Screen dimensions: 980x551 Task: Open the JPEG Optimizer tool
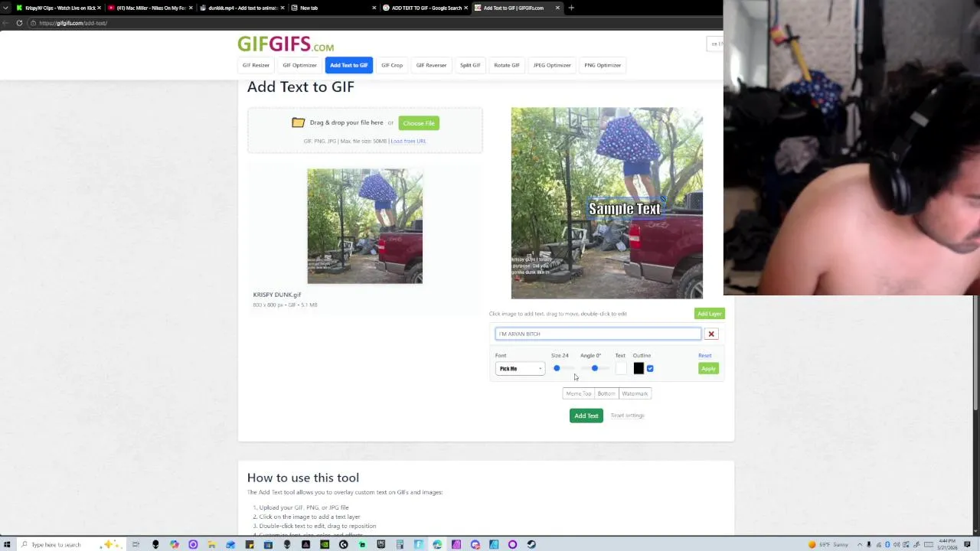click(x=552, y=65)
